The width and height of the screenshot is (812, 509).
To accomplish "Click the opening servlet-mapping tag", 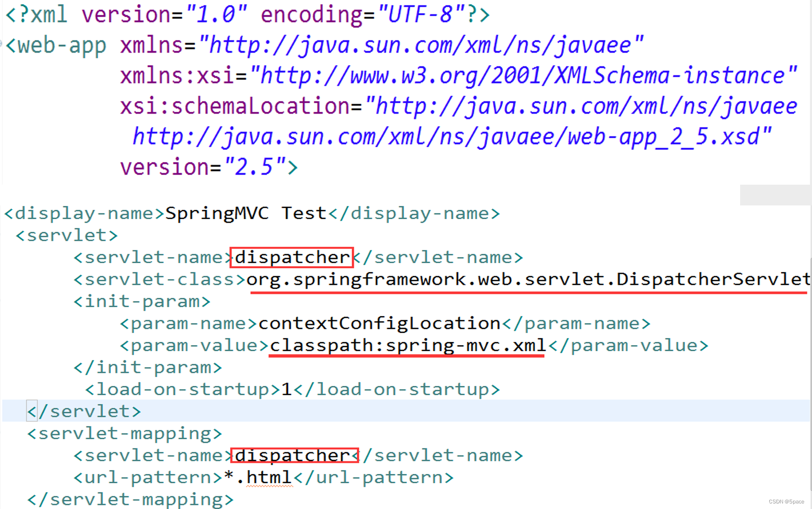I will (125, 434).
